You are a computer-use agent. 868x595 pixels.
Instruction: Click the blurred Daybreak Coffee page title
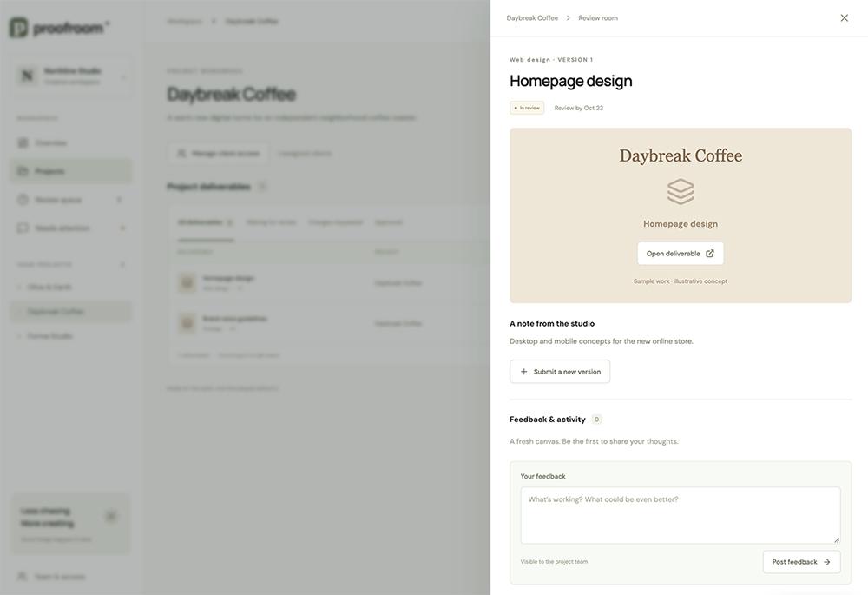[x=232, y=94]
